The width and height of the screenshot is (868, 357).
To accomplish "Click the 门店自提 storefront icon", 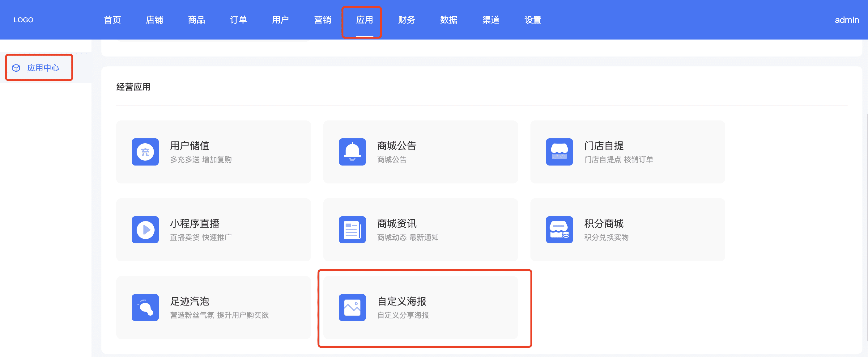I will 560,152.
